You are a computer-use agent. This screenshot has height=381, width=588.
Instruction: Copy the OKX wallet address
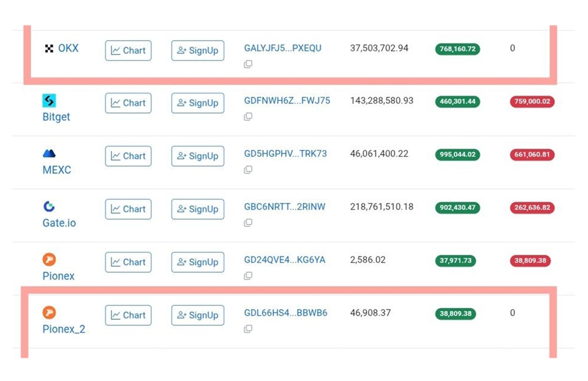[248, 64]
